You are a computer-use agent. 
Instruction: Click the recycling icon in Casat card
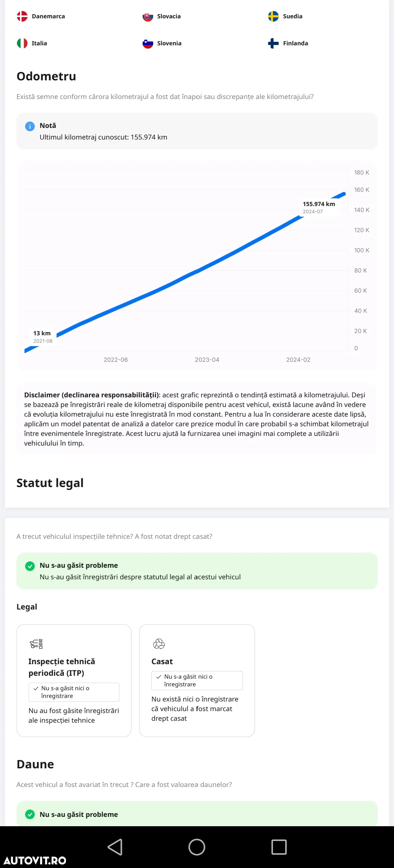click(159, 644)
